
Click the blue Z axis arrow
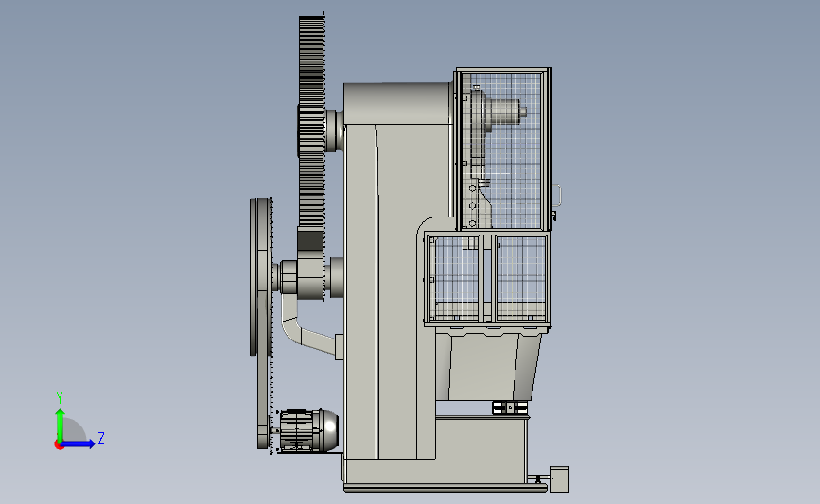click(x=78, y=444)
